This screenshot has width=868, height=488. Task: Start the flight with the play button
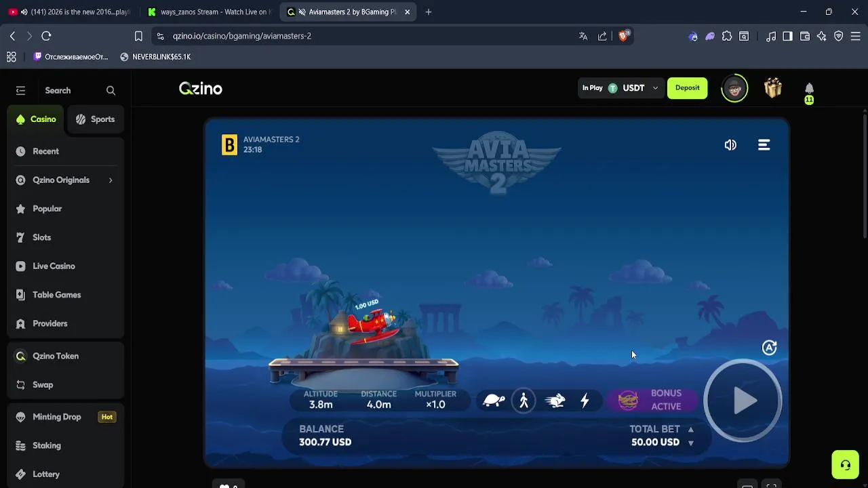pos(743,401)
